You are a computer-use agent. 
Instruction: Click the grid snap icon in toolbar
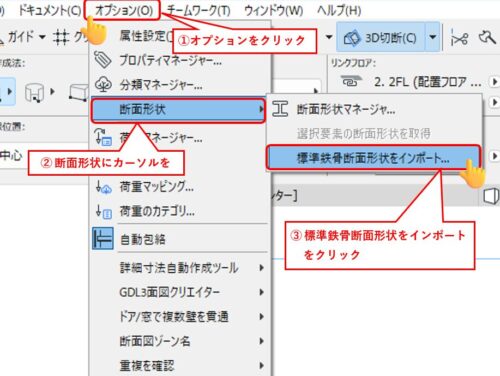tap(61, 37)
